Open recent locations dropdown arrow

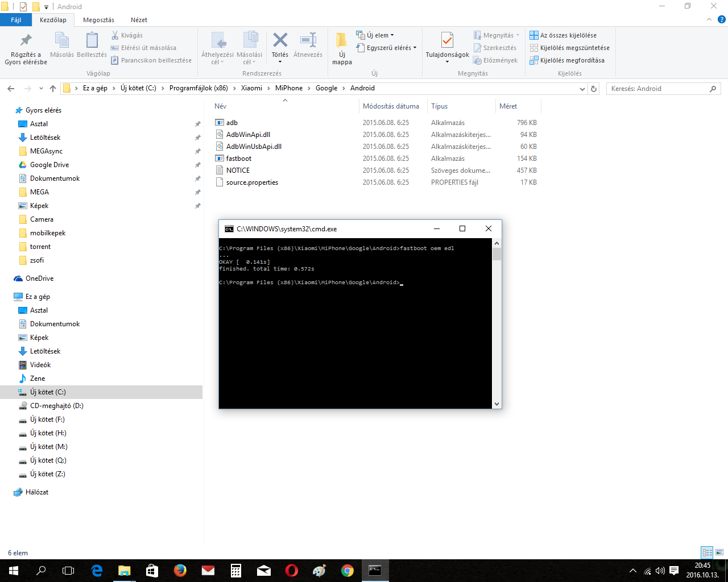[41, 89]
